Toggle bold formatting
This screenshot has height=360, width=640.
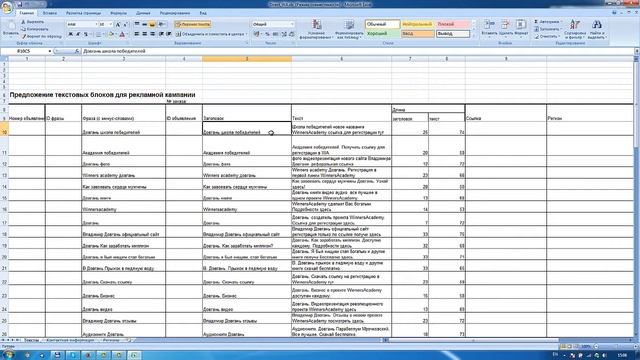click(x=71, y=34)
